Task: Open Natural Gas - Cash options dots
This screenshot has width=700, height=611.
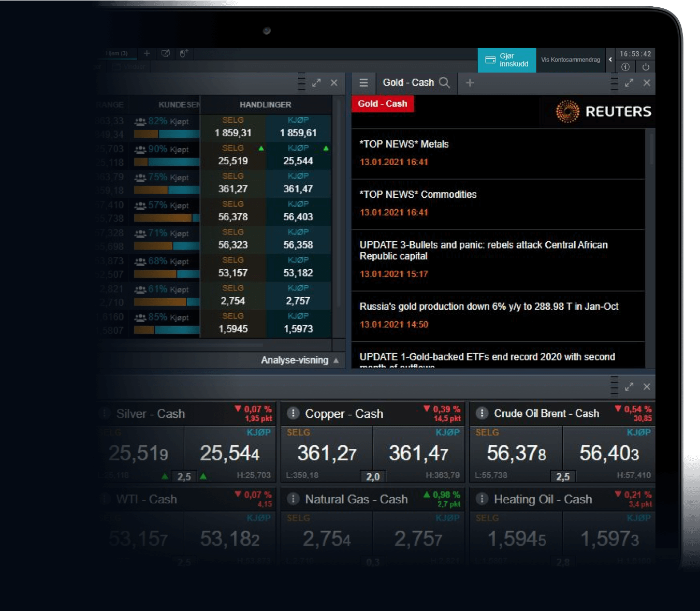Action: click(x=293, y=499)
